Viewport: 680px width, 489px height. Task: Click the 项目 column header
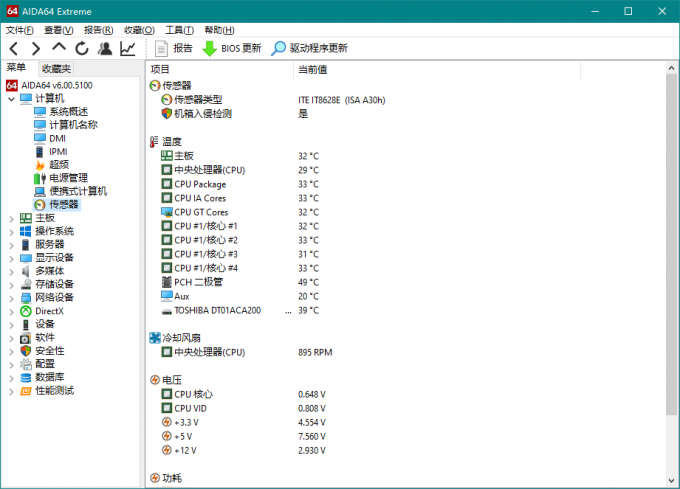pos(160,69)
